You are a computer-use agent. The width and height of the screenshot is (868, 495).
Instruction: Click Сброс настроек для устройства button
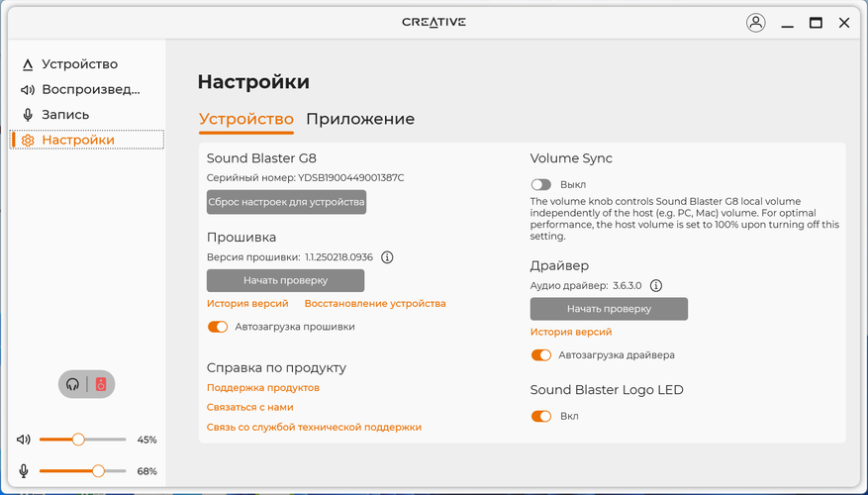(286, 202)
